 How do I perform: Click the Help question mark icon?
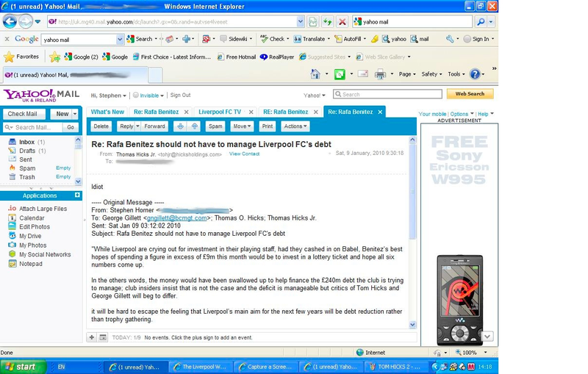pyautogui.click(x=475, y=74)
